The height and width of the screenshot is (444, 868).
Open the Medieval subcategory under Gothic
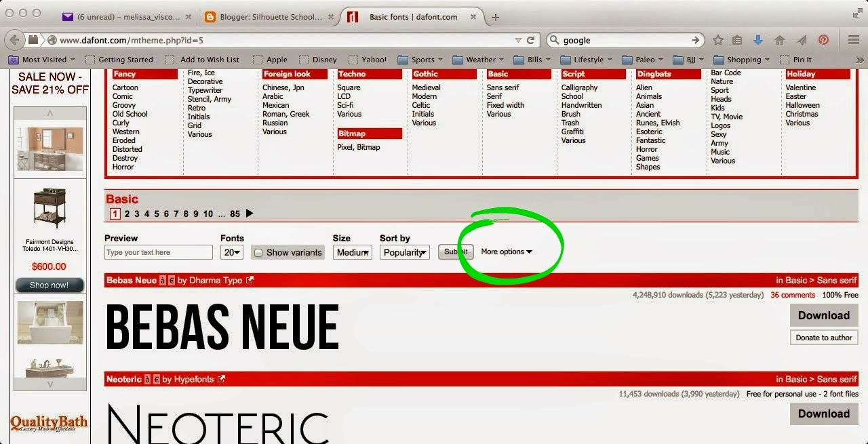(x=426, y=87)
